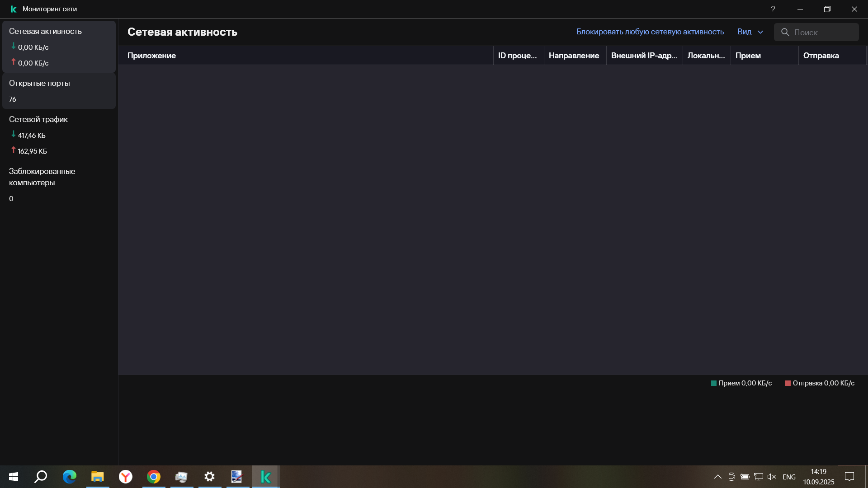Switch to Открытые порты tab
The image size is (868, 488).
pyautogui.click(x=59, y=90)
